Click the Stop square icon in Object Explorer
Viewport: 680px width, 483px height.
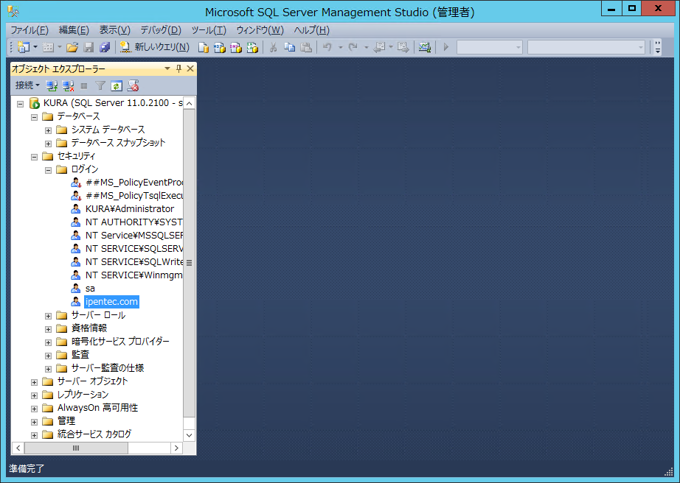[x=84, y=86]
